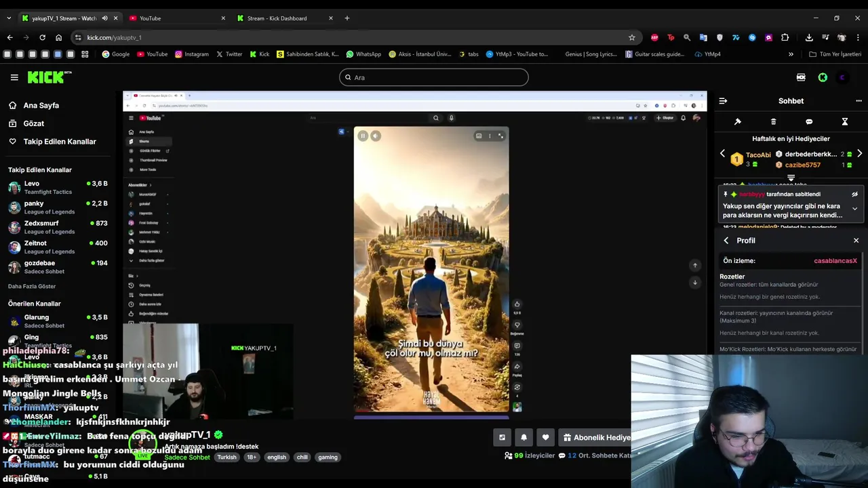868x488 pixels.
Task: Open the Chrome tab search dropdown
Action: pyautogui.click(x=9, y=18)
